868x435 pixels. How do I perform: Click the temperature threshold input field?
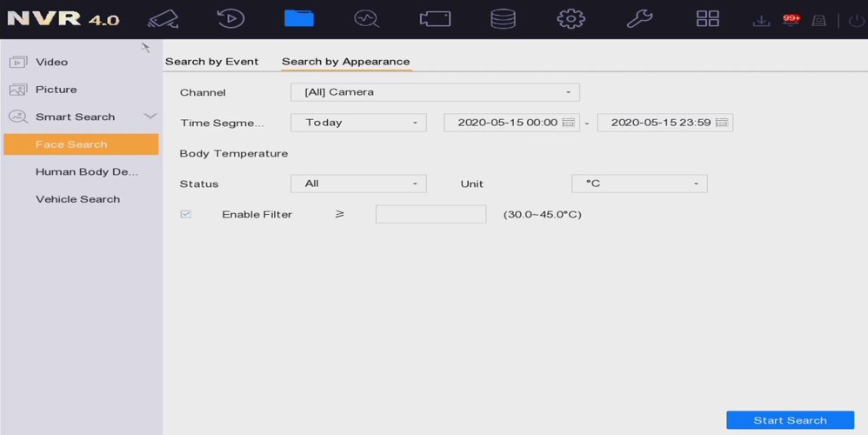431,214
